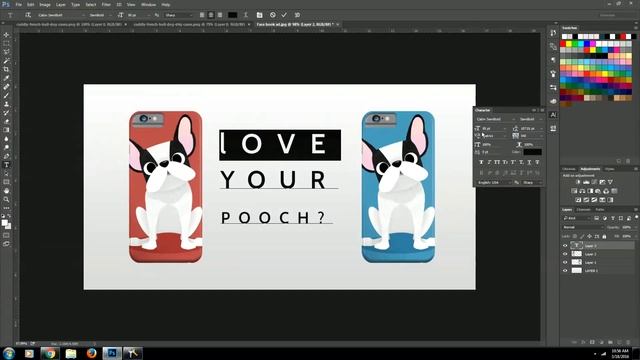Open File Explorer from the taskbar
Viewport: 640px width, 360px height.
[x=71, y=353]
